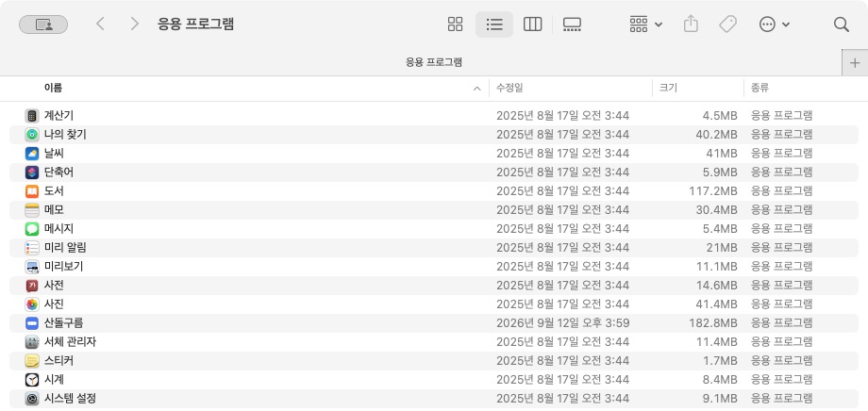Open the group-by options dropdown
868x411 pixels.
[x=646, y=25]
